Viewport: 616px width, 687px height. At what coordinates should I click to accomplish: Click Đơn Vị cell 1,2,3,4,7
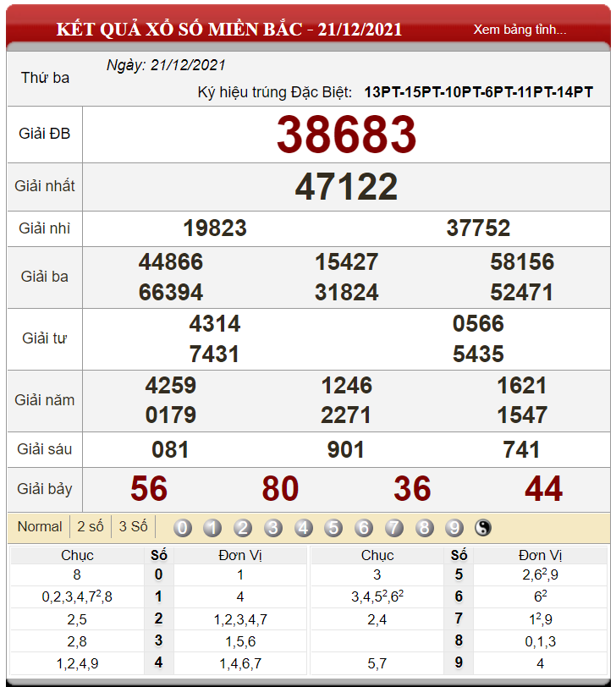[x=240, y=619]
